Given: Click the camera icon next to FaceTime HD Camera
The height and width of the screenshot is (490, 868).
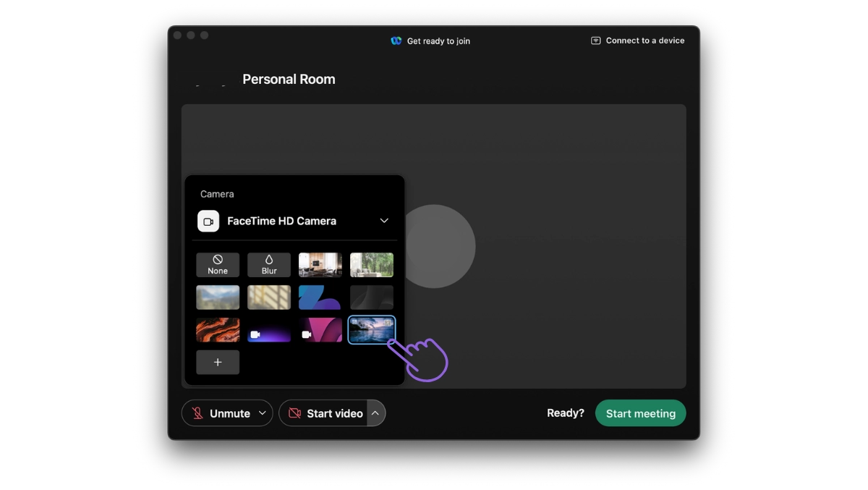Looking at the screenshot, I should (208, 221).
